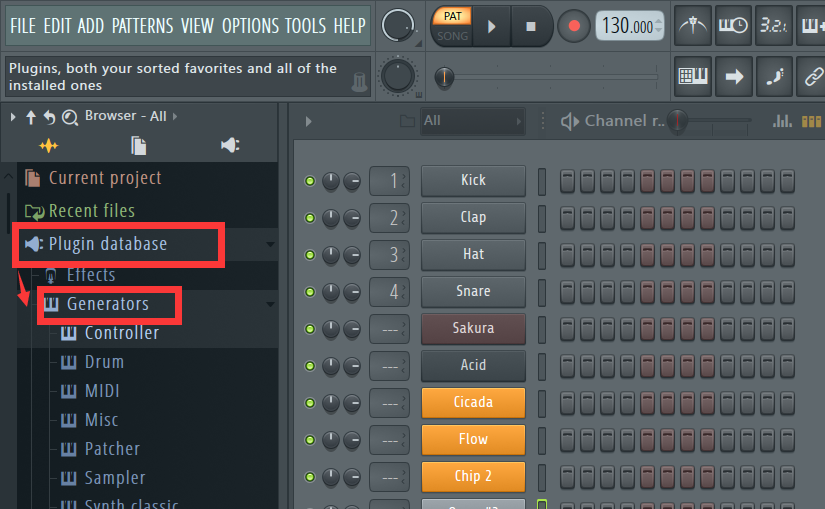Image resolution: width=825 pixels, height=509 pixels.
Task: Toggle wait for input before playing
Action: pyautogui.click(x=733, y=26)
